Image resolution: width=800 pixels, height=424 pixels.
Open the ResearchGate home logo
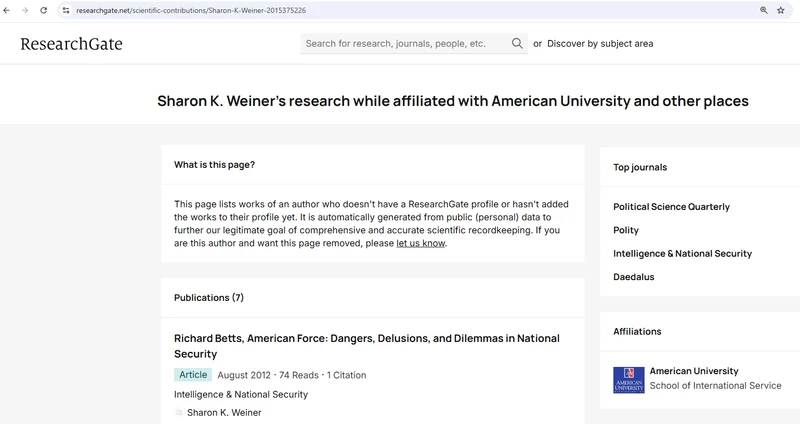[x=71, y=44]
